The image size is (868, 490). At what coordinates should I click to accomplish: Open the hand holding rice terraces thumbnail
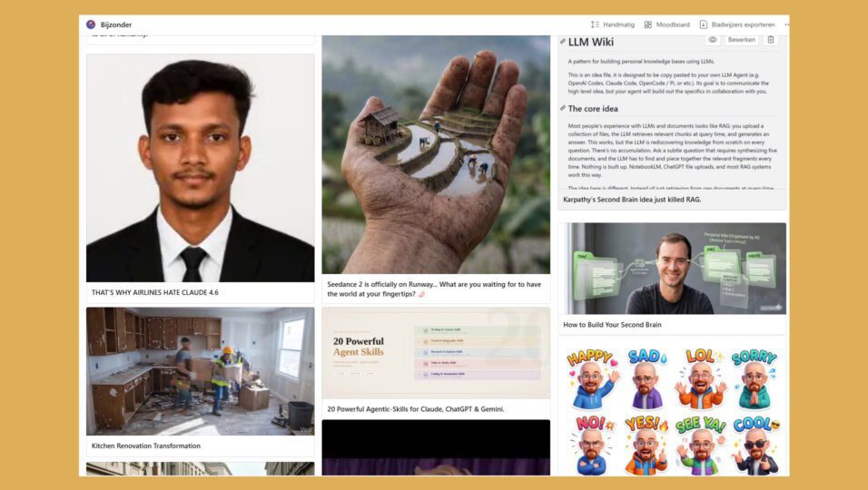[436, 155]
